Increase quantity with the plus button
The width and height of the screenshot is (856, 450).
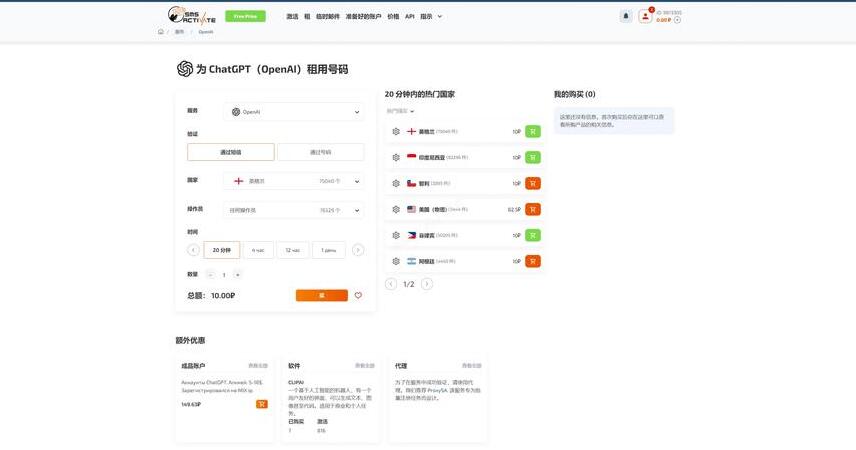point(237,275)
